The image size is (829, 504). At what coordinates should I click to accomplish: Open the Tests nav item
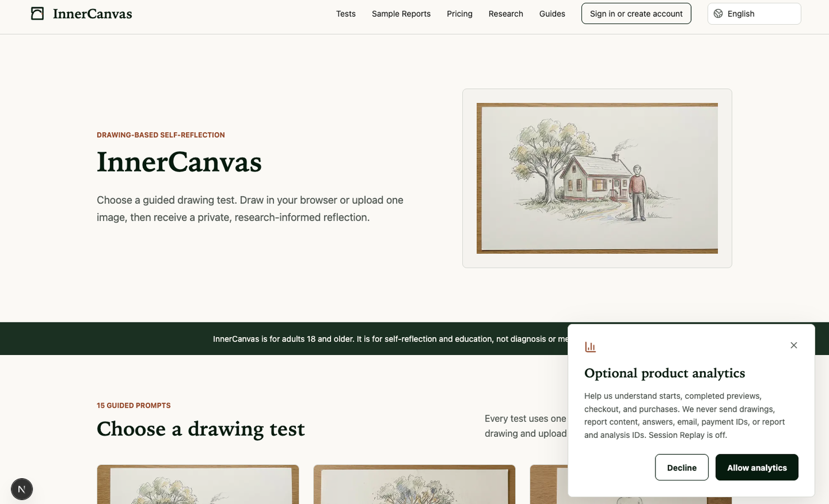tap(346, 13)
